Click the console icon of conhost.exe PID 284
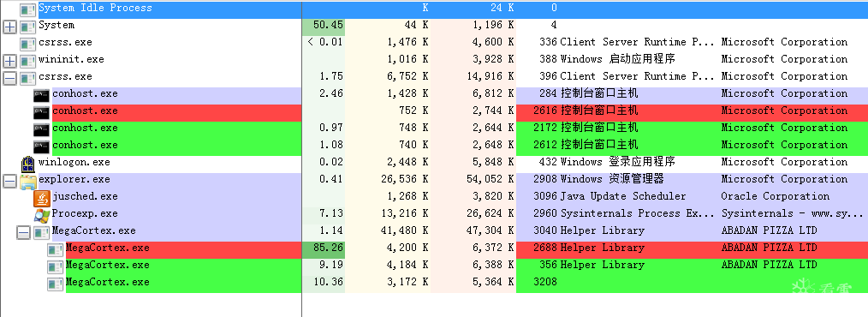Screen dimensions: 868x317 [42, 95]
